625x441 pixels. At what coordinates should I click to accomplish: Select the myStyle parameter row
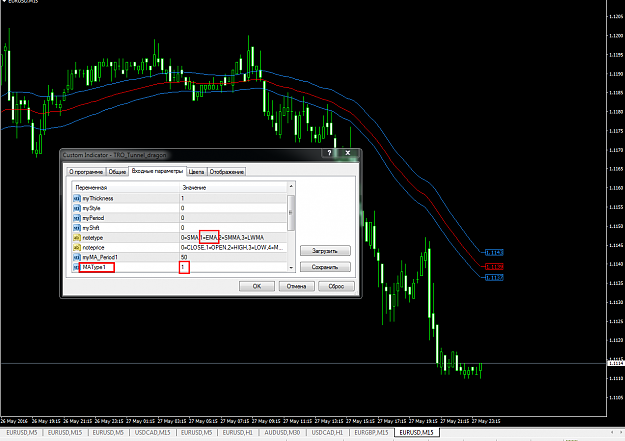(179, 208)
